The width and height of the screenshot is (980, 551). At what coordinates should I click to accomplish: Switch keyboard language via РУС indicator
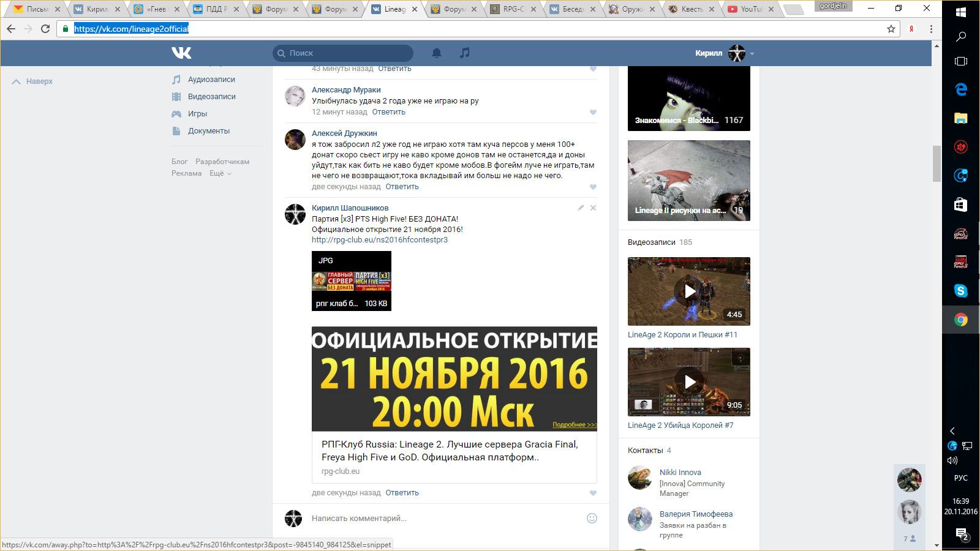tap(961, 478)
